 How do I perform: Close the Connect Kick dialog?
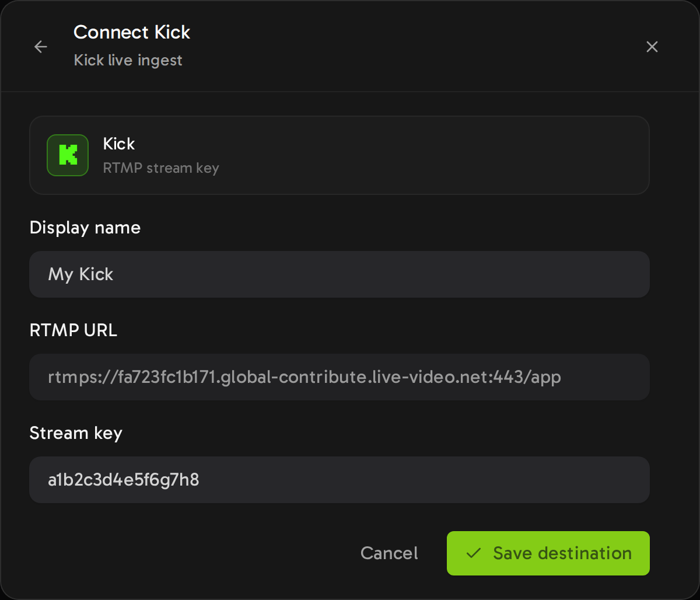point(652,47)
